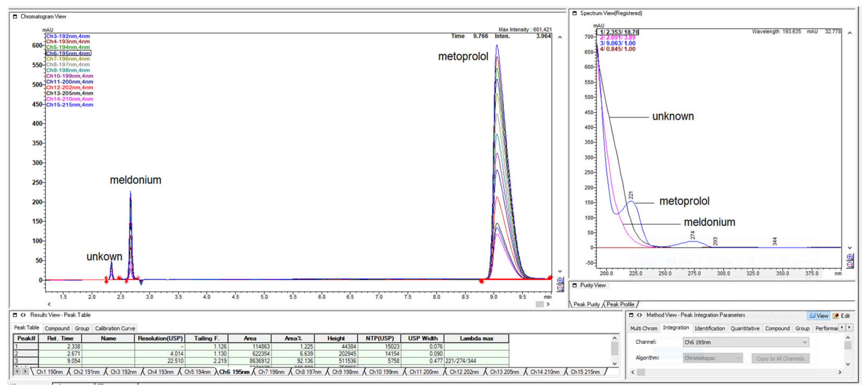The width and height of the screenshot is (868, 392).
Task: Open the Quantitative method tab
Action: [x=745, y=328]
